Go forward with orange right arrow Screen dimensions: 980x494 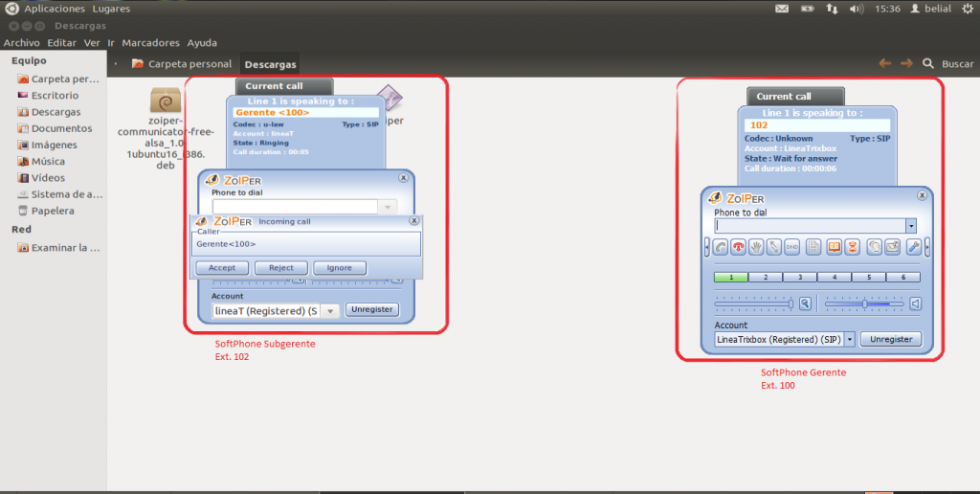click(906, 64)
